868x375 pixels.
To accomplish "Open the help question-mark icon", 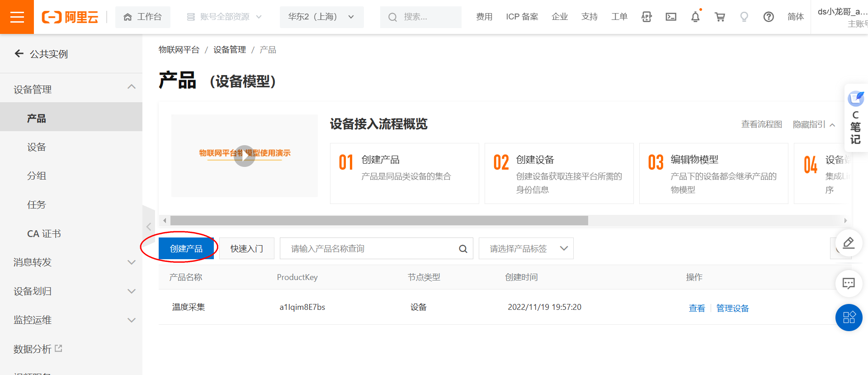I will pyautogui.click(x=769, y=17).
